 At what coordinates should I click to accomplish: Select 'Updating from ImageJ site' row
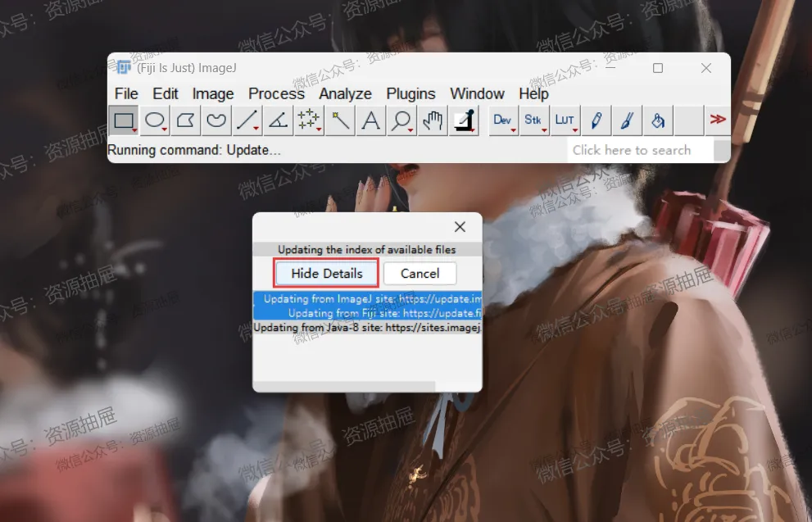click(368, 299)
